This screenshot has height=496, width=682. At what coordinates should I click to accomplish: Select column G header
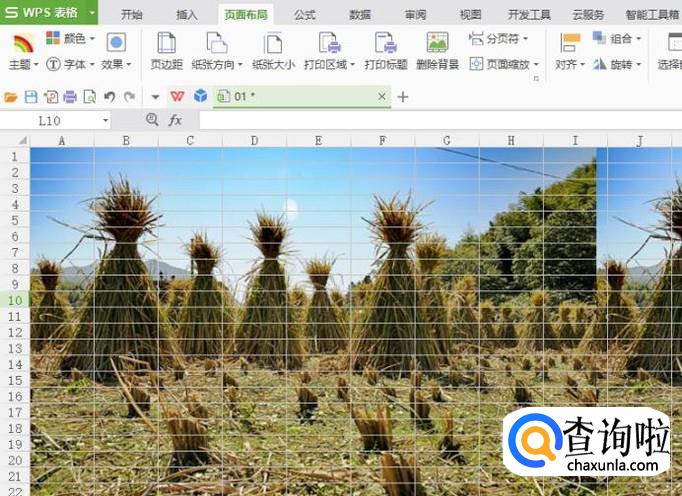pyautogui.click(x=447, y=141)
